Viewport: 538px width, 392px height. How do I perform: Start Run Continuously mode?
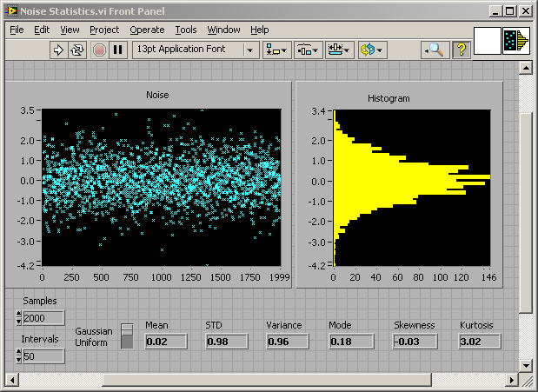point(77,50)
